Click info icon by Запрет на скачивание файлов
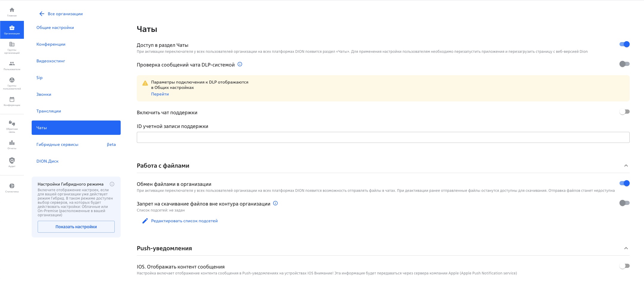Screen dimensions: 644x284 click(275, 203)
